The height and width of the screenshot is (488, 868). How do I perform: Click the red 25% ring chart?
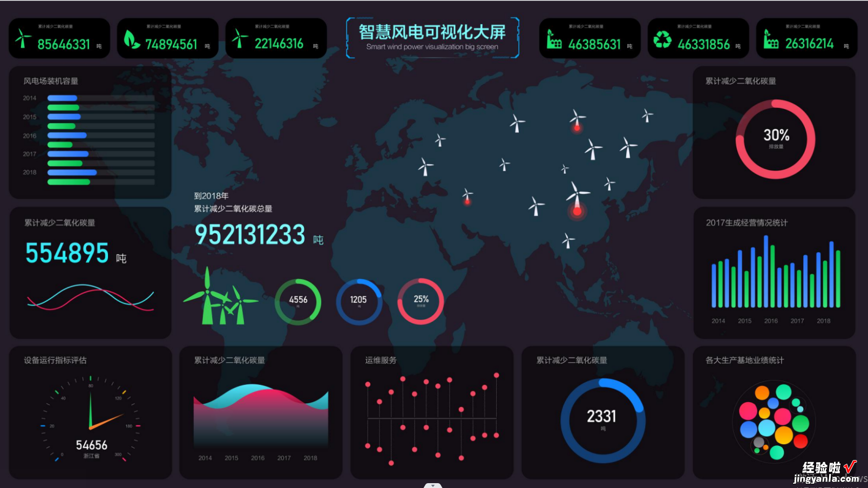coord(421,301)
